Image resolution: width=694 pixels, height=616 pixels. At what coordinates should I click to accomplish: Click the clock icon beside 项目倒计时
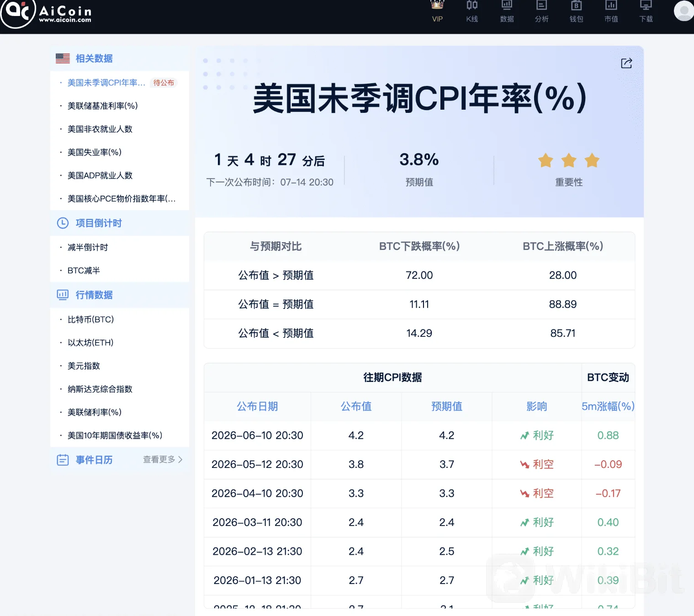(63, 223)
